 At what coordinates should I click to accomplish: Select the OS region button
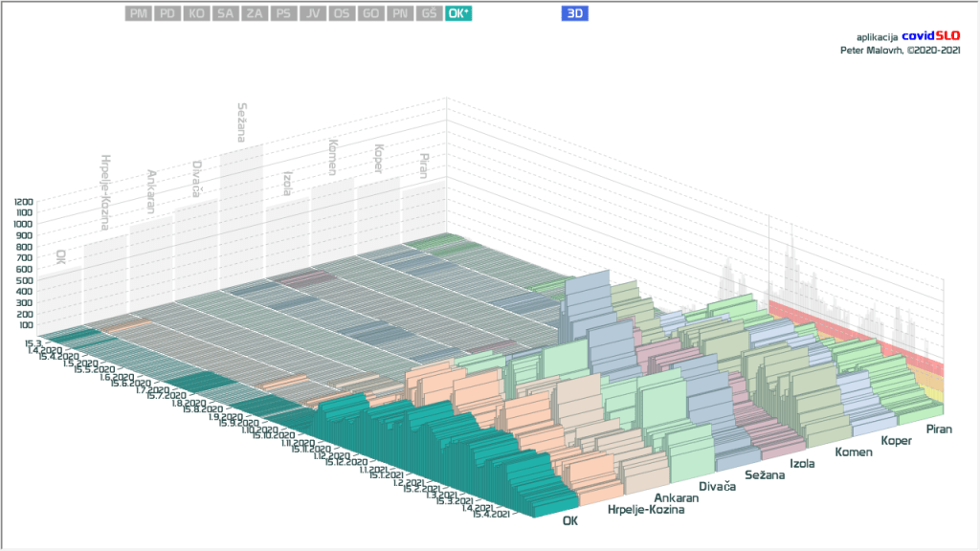point(341,13)
